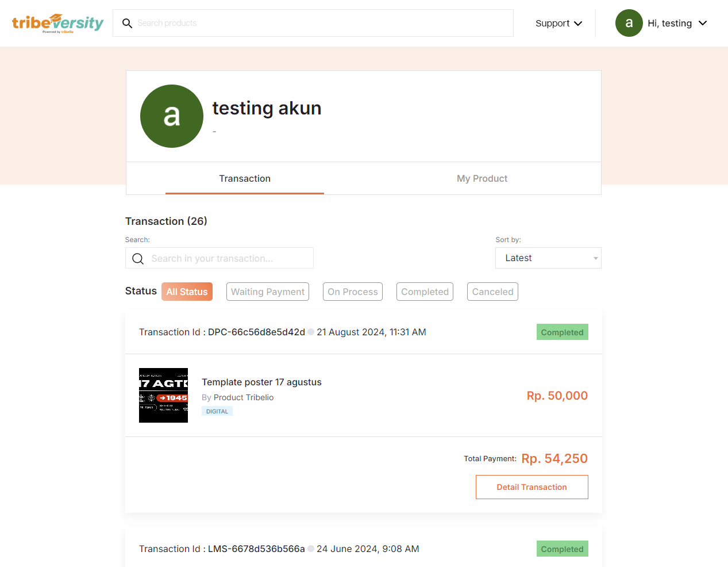
Task: Click the small green avatar in header
Action: coord(629,23)
